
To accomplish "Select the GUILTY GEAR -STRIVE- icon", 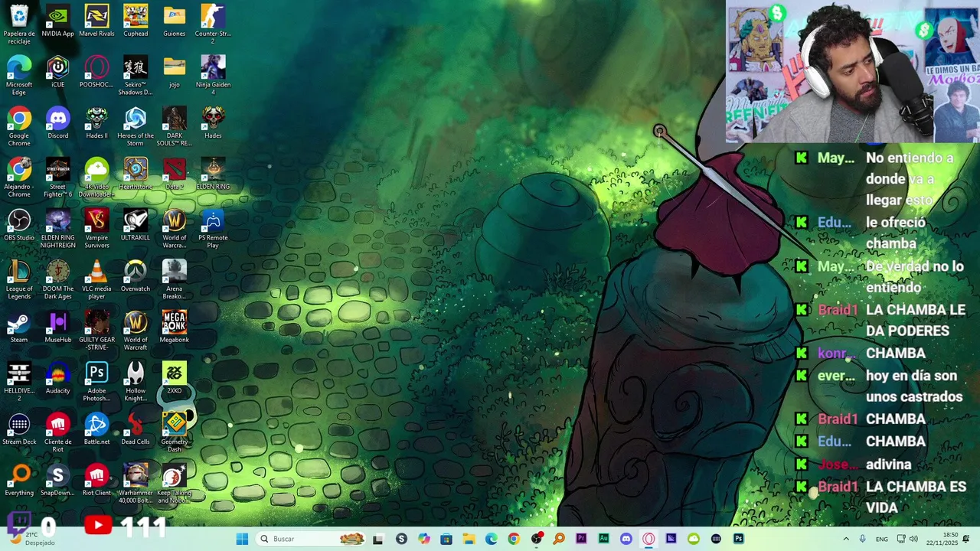I will (96, 331).
